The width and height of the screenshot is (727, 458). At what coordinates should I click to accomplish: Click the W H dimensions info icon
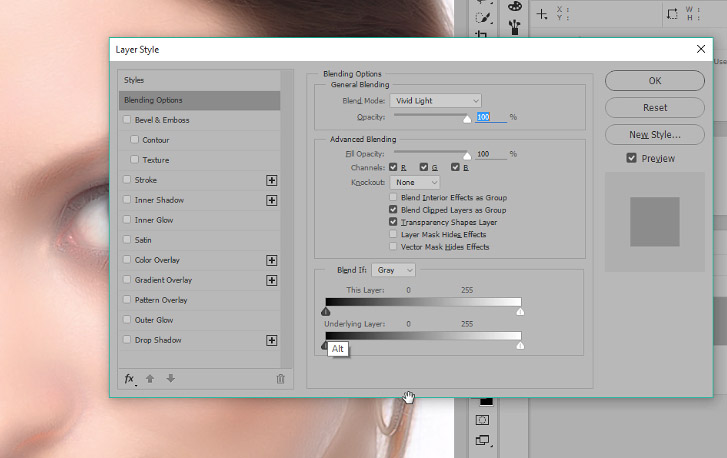coord(672,14)
